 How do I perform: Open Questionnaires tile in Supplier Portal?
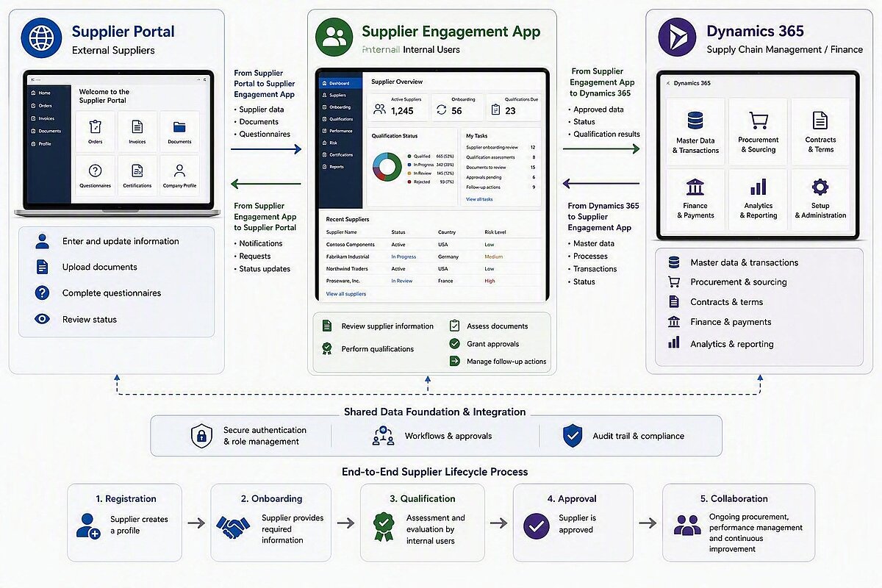[95, 175]
